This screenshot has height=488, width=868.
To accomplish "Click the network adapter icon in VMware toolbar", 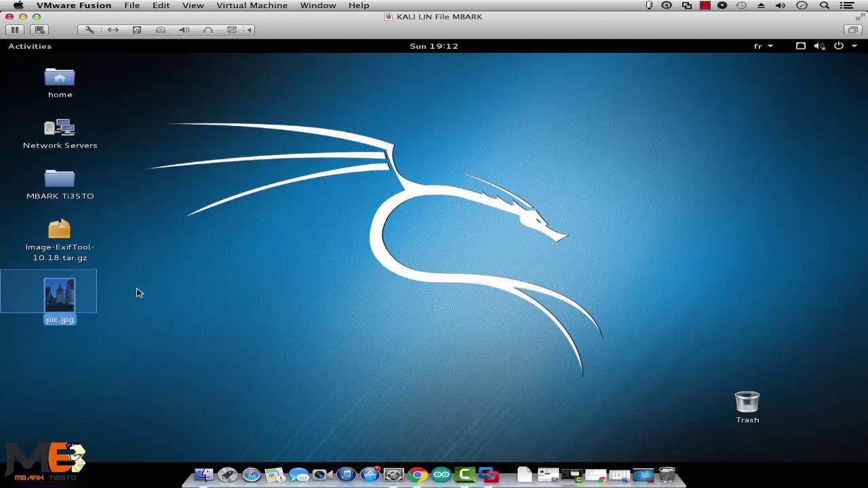I will pos(113,30).
